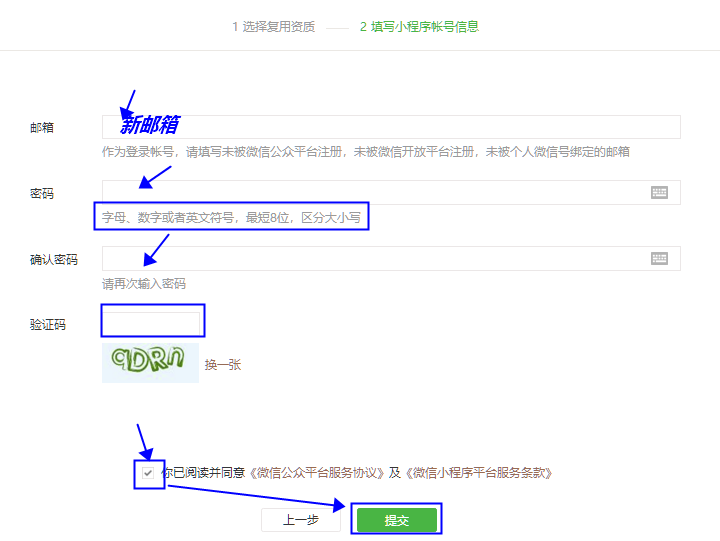Image resolution: width=720 pixels, height=541 pixels.
Task: Click the 密码 field label
Action: 42,193
